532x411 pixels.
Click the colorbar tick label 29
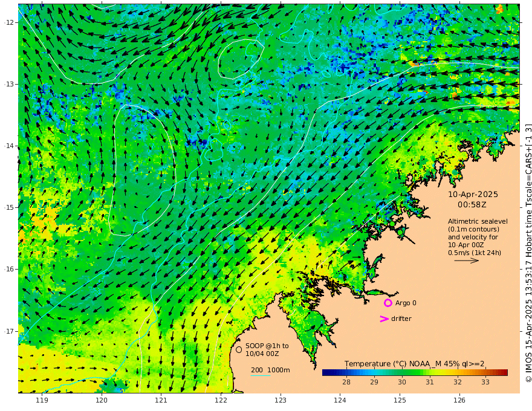point(374,382)
